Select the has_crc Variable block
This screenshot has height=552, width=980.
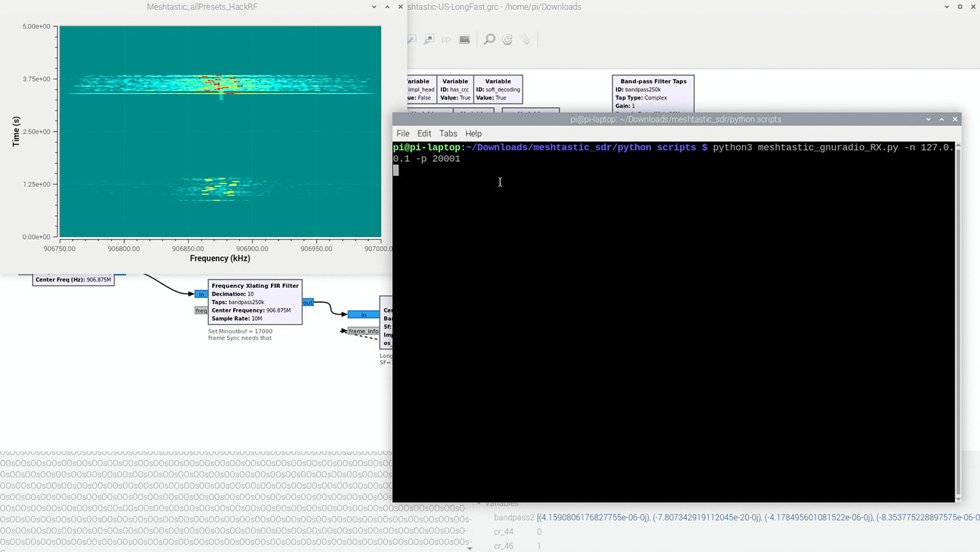(455, 90)
